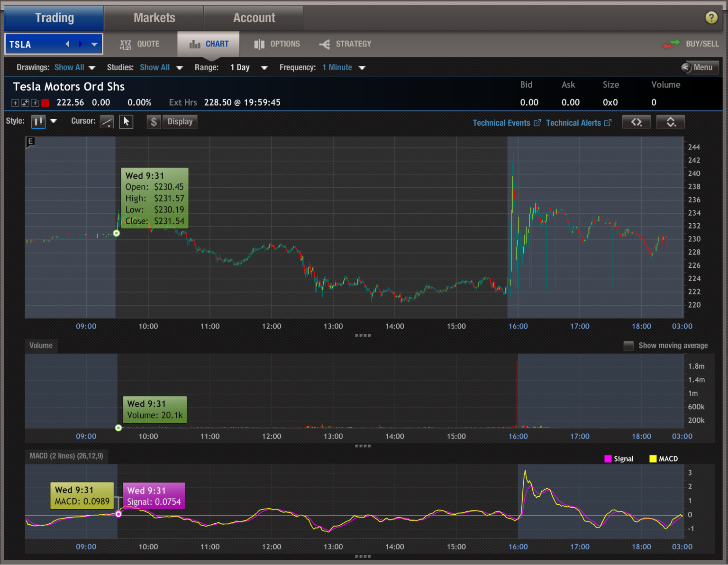Click the BUY/SELL button
This screenshot has height=565, width=728.
[x=691, y=44]
